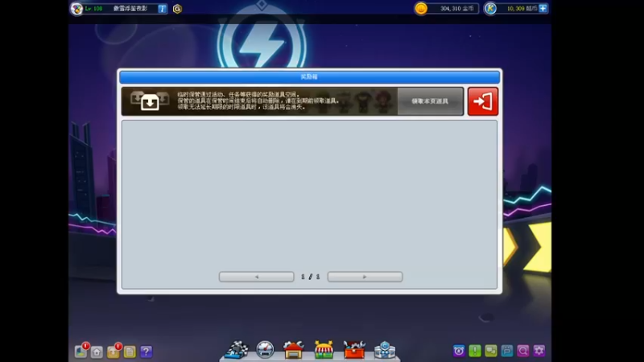Viewport: 644px width, 362px height.
Task: Open the garage icon with wrench
Action: click(293, 350)
